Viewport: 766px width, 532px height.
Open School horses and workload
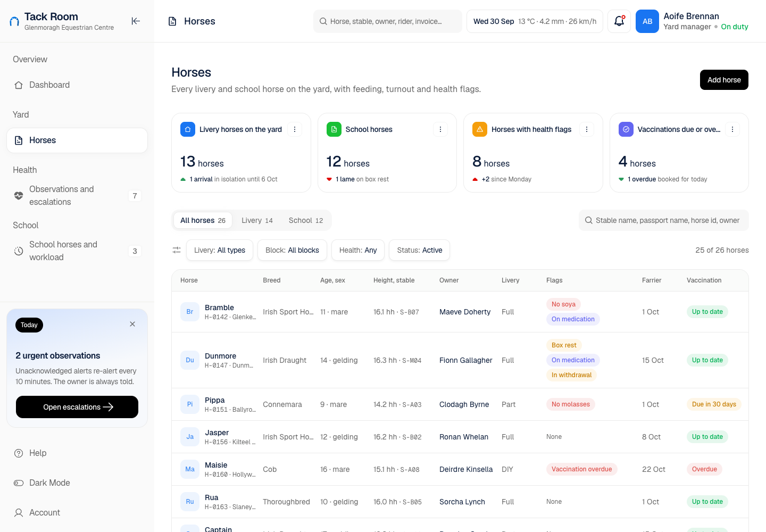click(x=77, y=251)
